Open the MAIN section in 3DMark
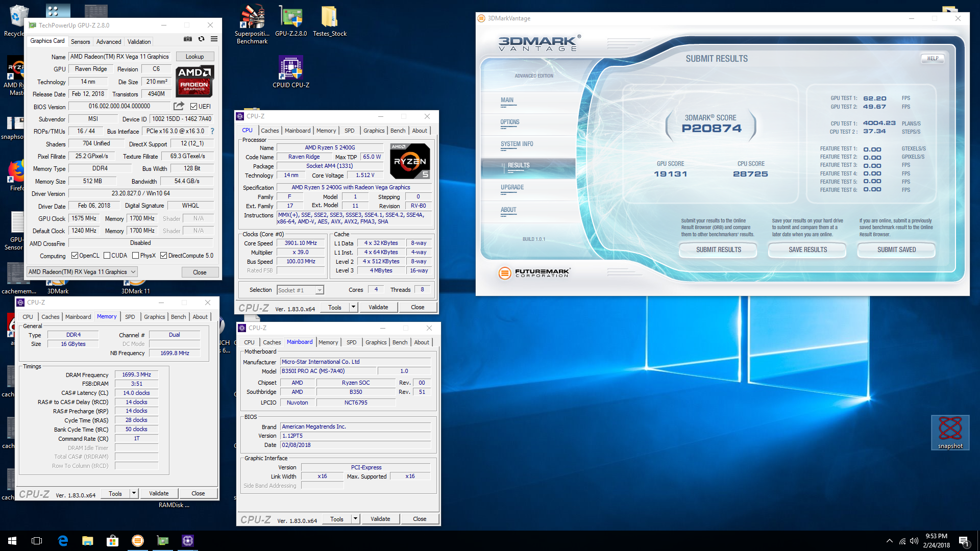Image resolution: width=980 pixels, height=551 pixels. [x=507, y=101]
